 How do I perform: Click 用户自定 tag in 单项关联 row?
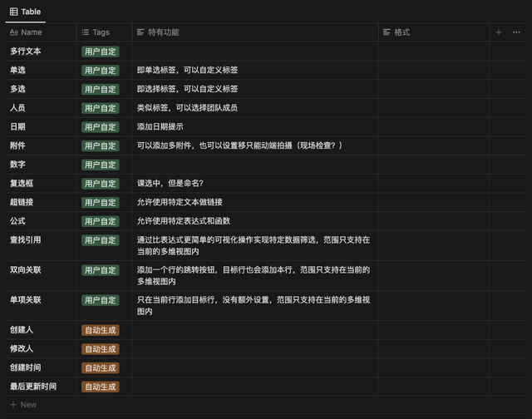100,300
